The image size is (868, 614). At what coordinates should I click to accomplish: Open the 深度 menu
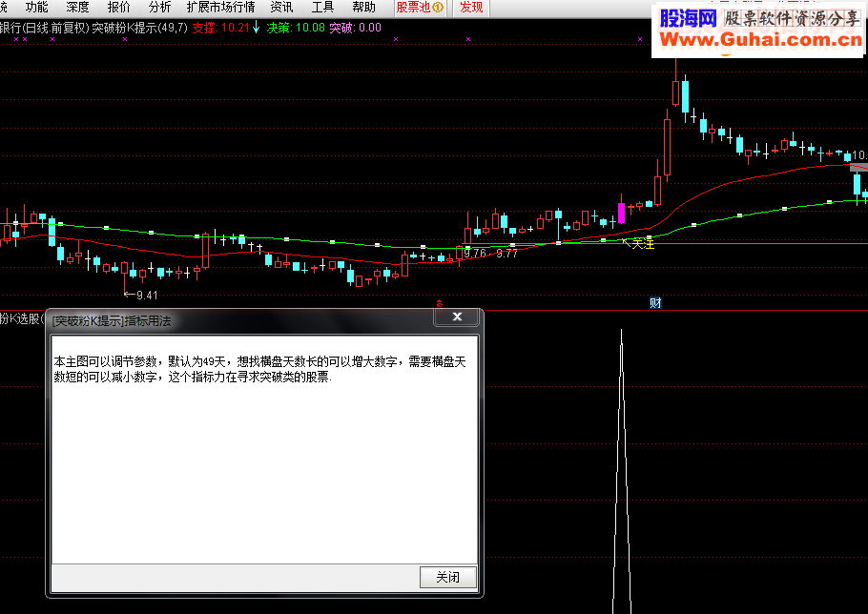[x=77, y=8]
